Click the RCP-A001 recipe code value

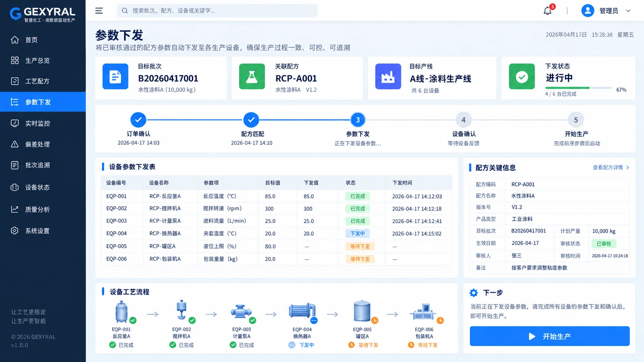coord(523,184)
